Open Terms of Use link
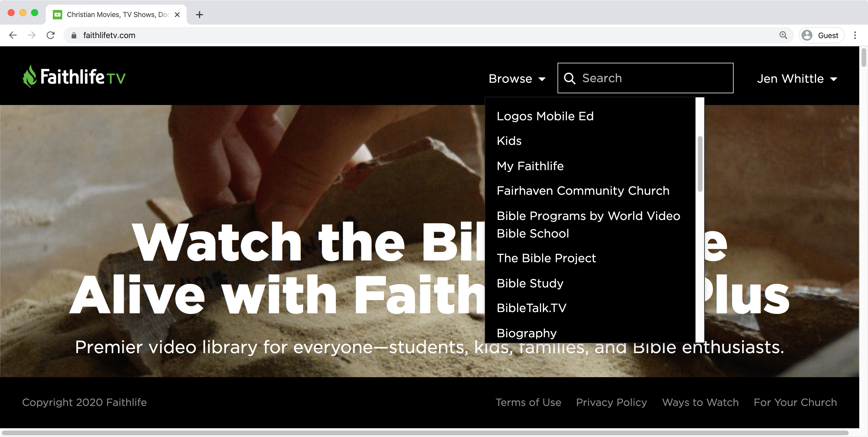This screenshot has height=437, width=868. tap(528, 402)
